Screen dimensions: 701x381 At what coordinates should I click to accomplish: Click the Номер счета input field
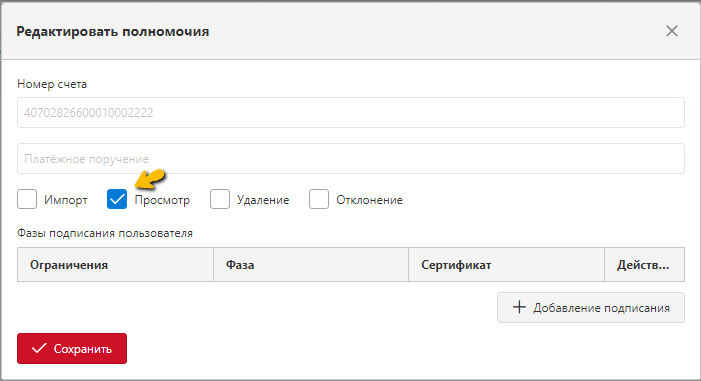click(x=350, y=112)
